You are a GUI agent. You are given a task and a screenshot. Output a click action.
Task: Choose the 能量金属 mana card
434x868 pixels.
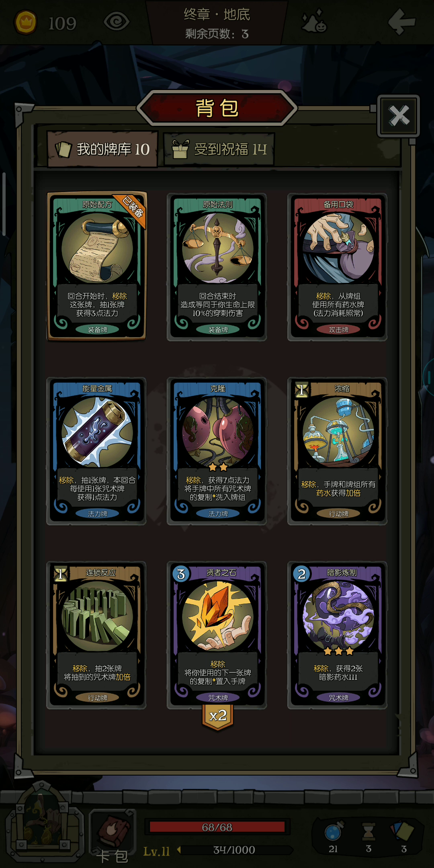pos(96,451)
